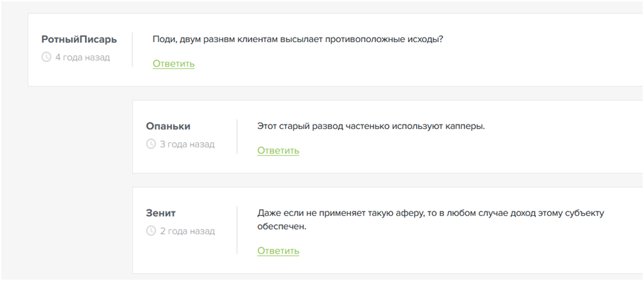
Task: Click the "4 года назад" timestamp
Action: 82,57
